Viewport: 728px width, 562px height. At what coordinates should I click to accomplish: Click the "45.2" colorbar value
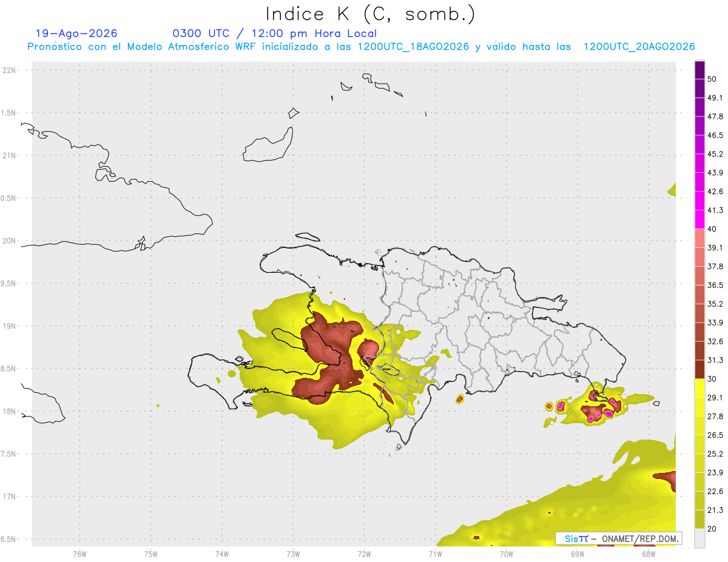coord(715,154)
